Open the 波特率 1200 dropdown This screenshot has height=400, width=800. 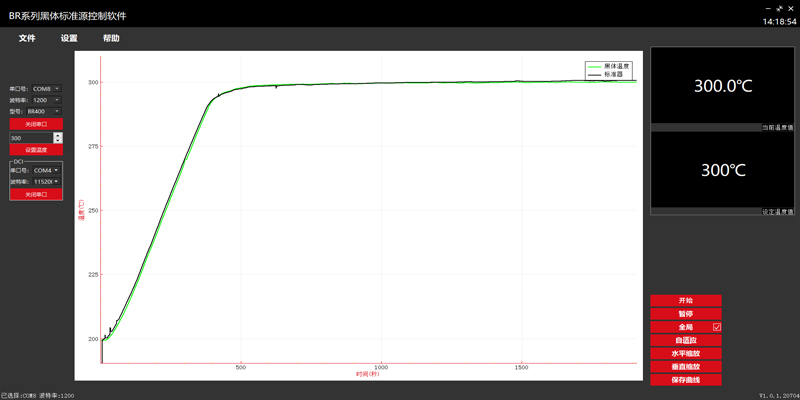(x=47, y=100)
